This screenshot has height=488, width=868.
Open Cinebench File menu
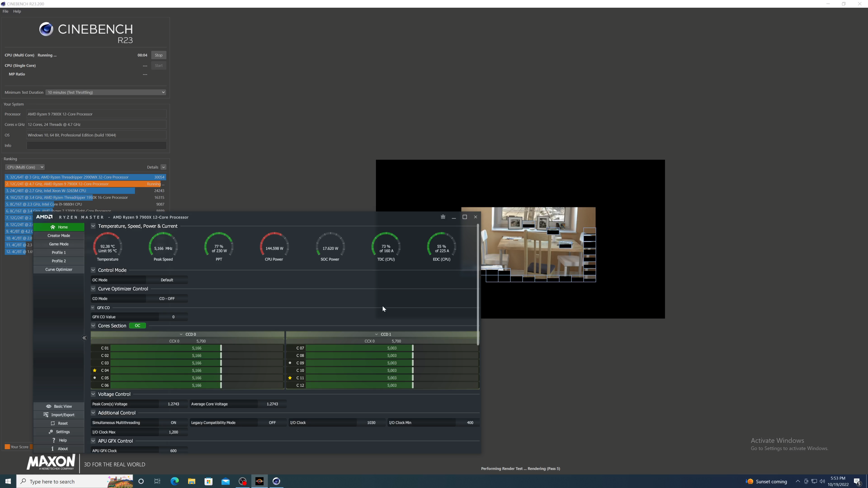(x=5, y=11)
